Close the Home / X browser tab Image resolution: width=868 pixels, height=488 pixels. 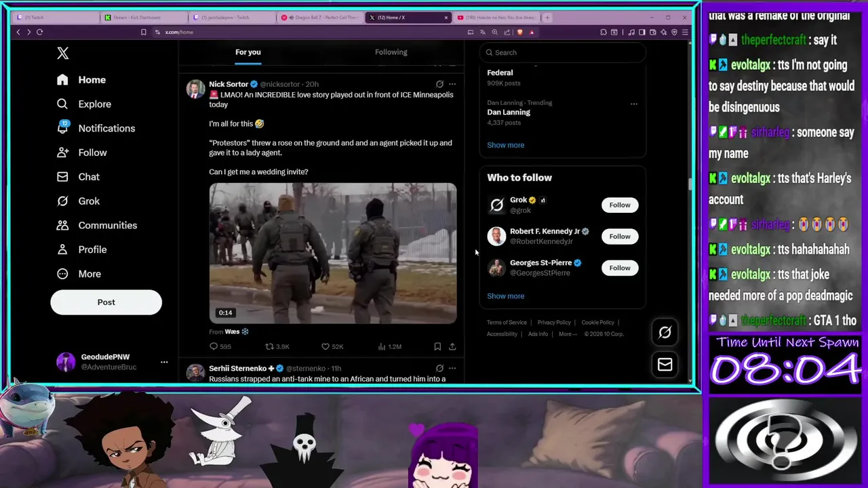click(446, 18)
